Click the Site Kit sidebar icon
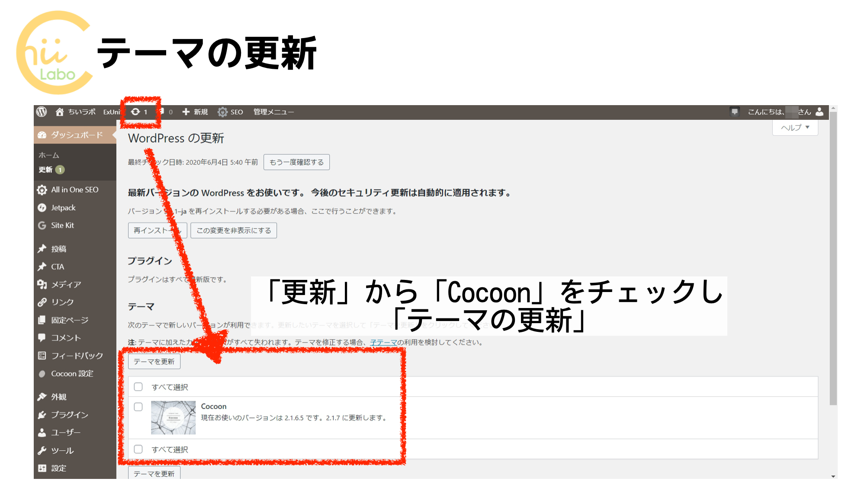The height and width of the screenshot is (488, 868). (42, 225)
